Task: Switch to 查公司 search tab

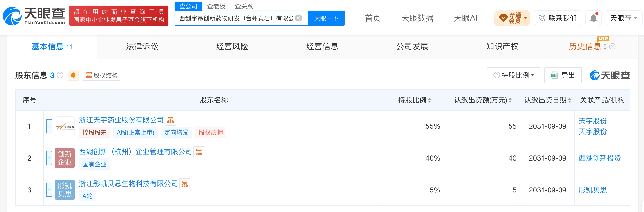Action: pyautogui.click(x=188, y=6)
